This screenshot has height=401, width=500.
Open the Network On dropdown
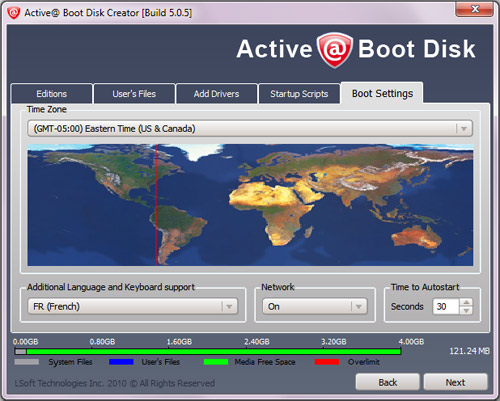pos(315,306)
